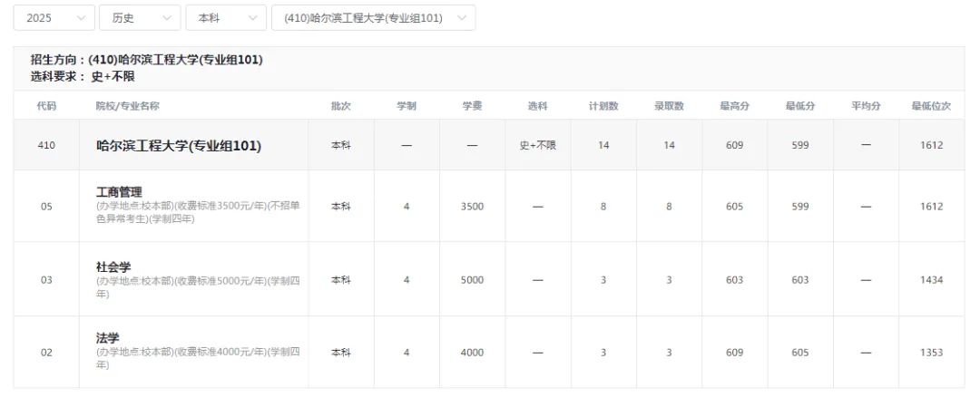Click the 院校/专业名称 column header
The image size is (980, 397).
pyautogui.click(x=128, y=106)
